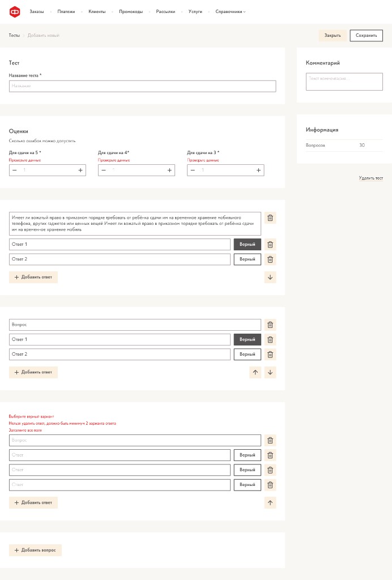Image resolution: width=392 pixels, height=580 pixels.
Task: Edit Ответ 1 field in first question
Action: click(120, 245)
